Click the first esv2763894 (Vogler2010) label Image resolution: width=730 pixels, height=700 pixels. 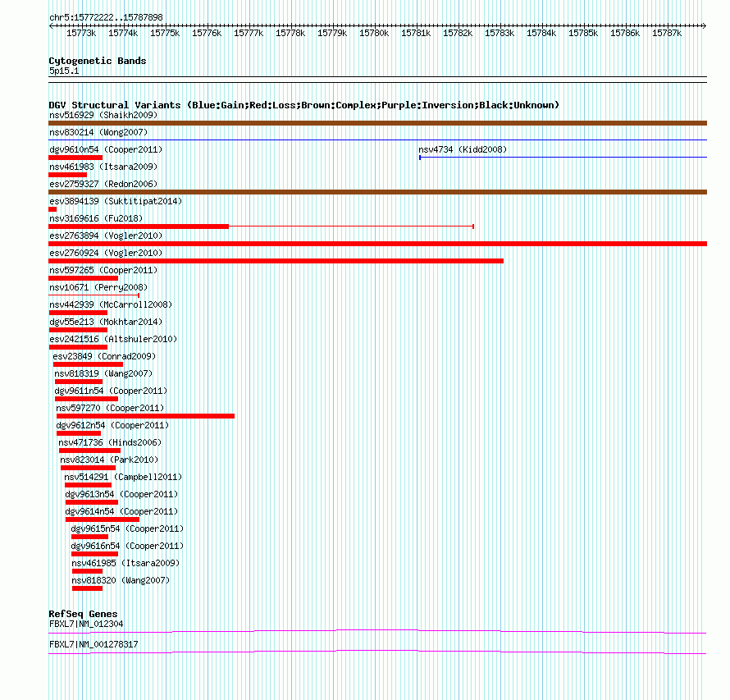106,236
